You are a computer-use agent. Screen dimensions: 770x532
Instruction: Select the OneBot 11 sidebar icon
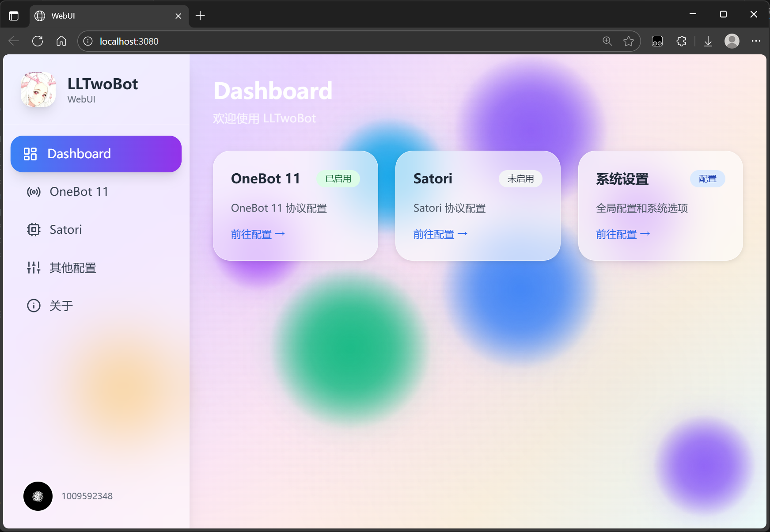click(34, 191)
